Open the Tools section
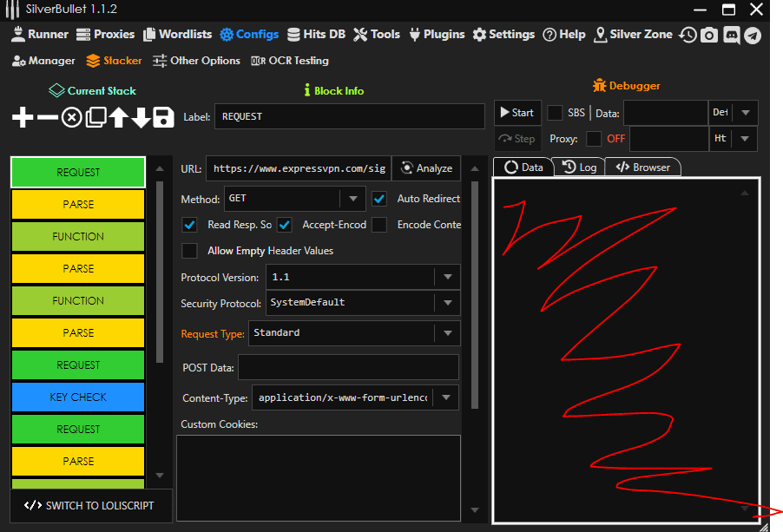 tap(377, 35)
